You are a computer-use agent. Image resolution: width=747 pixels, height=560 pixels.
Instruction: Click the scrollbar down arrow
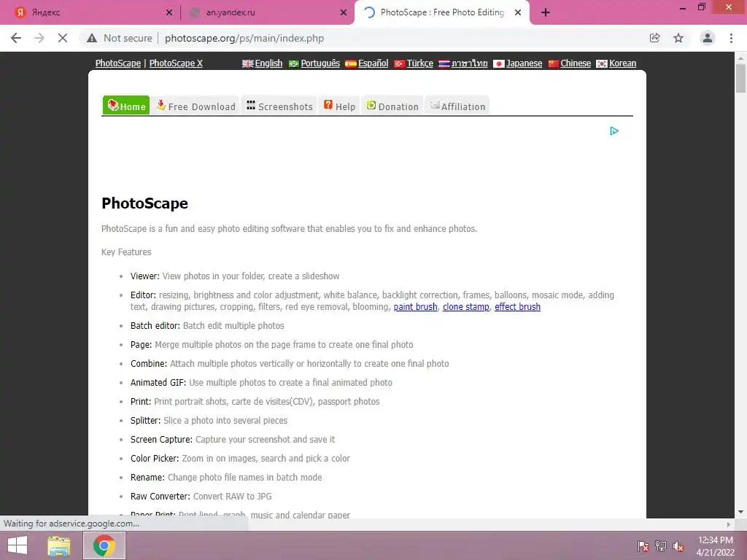740,512
